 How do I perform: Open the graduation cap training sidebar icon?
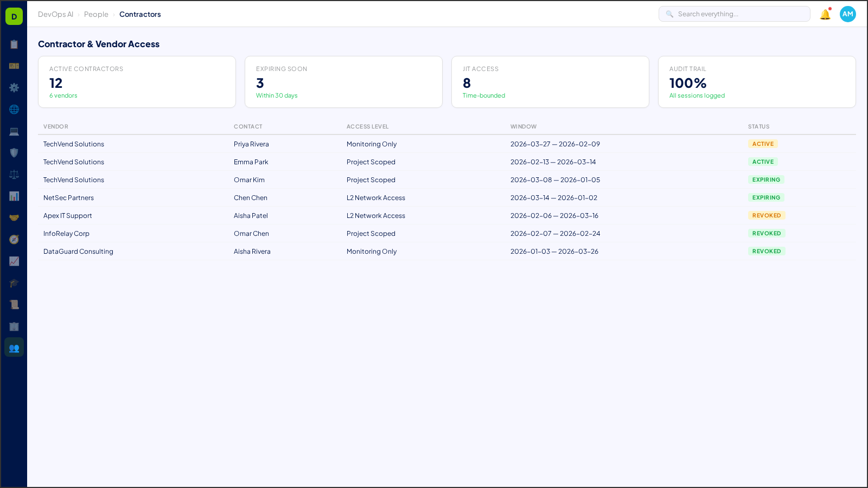click(14, 283)
